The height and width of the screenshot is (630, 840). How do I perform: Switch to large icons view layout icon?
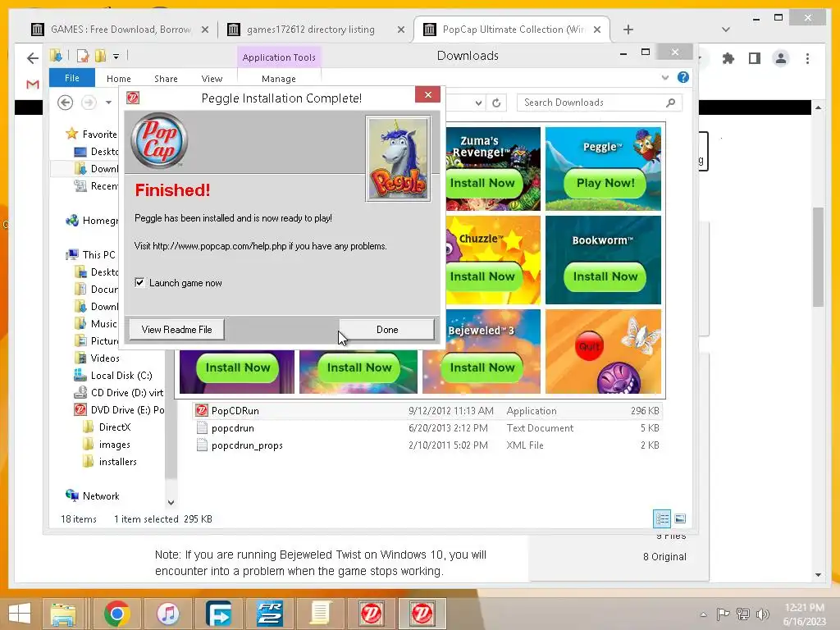pyautogui.click(x=680, y=518)
